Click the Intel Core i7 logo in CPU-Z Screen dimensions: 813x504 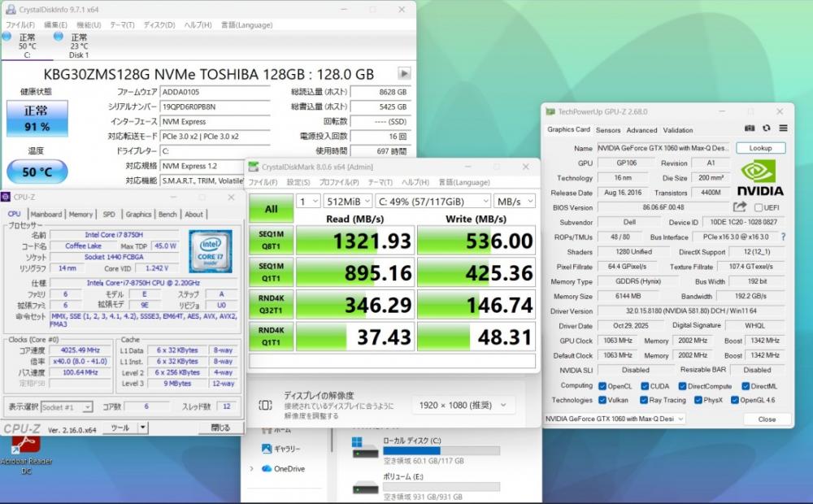coord(211,251)
